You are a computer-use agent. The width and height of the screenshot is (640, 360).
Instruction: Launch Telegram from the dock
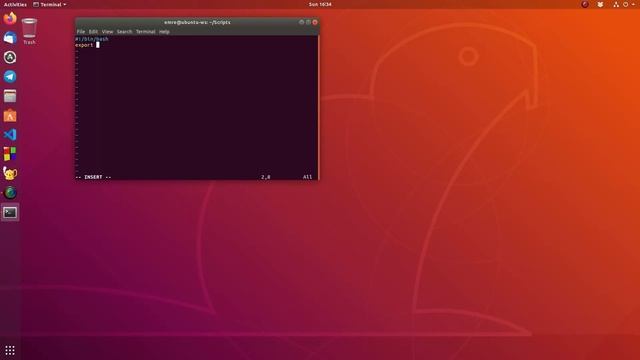tap(10, 76)
